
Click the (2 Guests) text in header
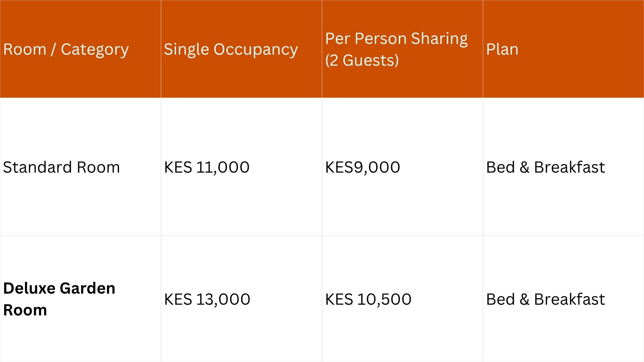pos(362,60)
